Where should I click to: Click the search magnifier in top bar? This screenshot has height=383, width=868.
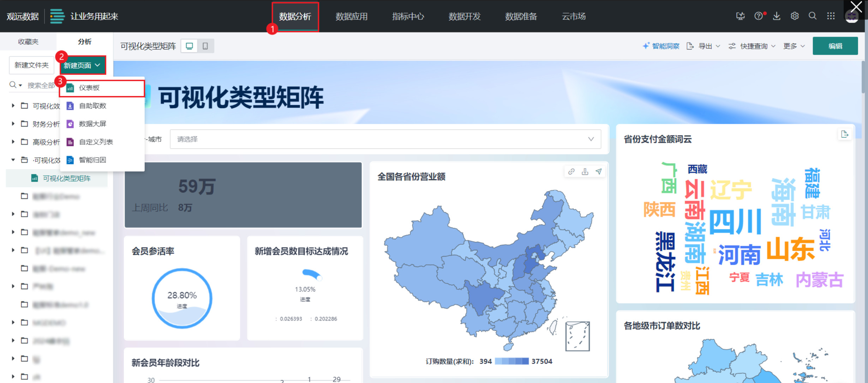tap(813, 16)
